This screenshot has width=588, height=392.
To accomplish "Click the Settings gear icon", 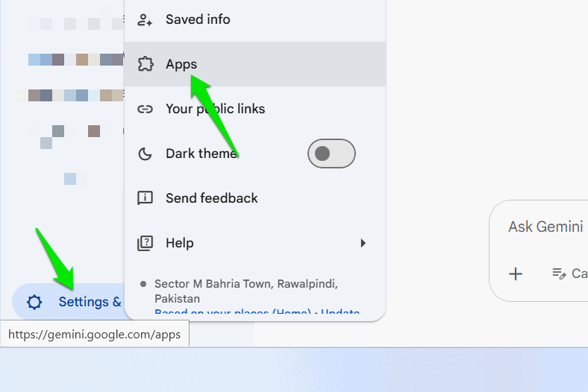I will 34,302.
